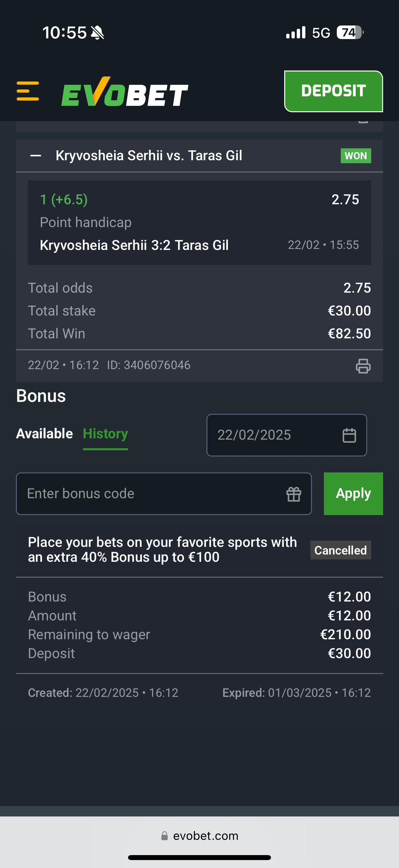
Task: Collapse the Kryvosheia Serhii vs. Taras Gil bet
Action: pyautogui.click(x=36, y=156)
